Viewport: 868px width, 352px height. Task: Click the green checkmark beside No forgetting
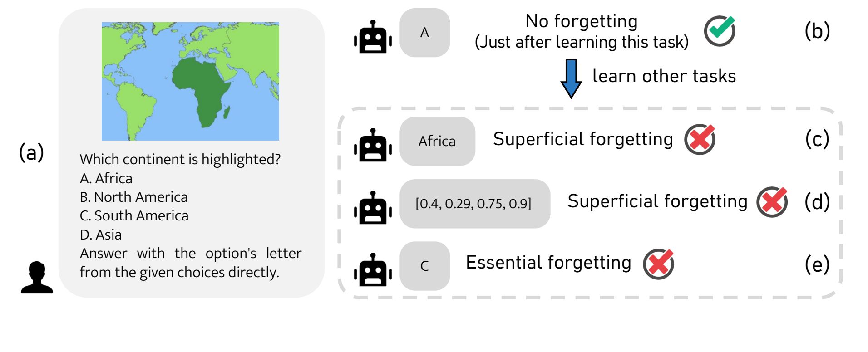click(720, 30)
